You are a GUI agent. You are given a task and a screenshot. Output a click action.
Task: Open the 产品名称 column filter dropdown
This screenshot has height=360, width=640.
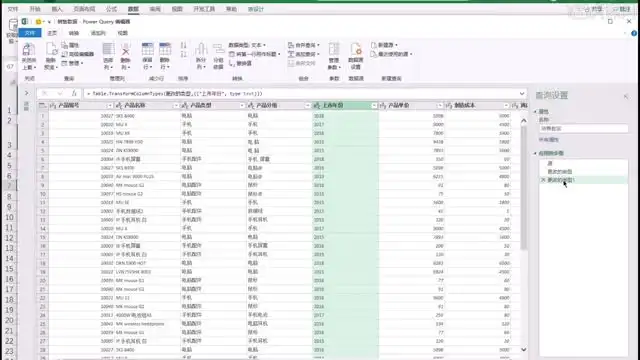[176, 106]
